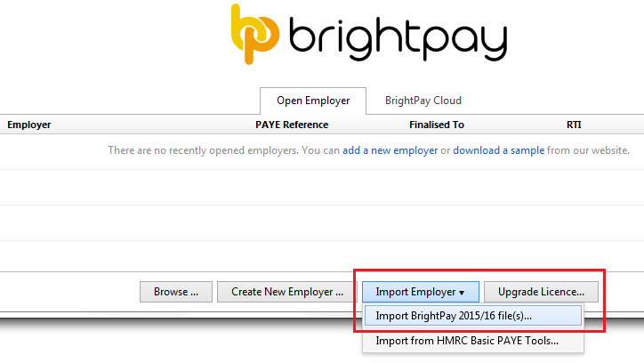Click Create New Employer ... button

point(287,292)
